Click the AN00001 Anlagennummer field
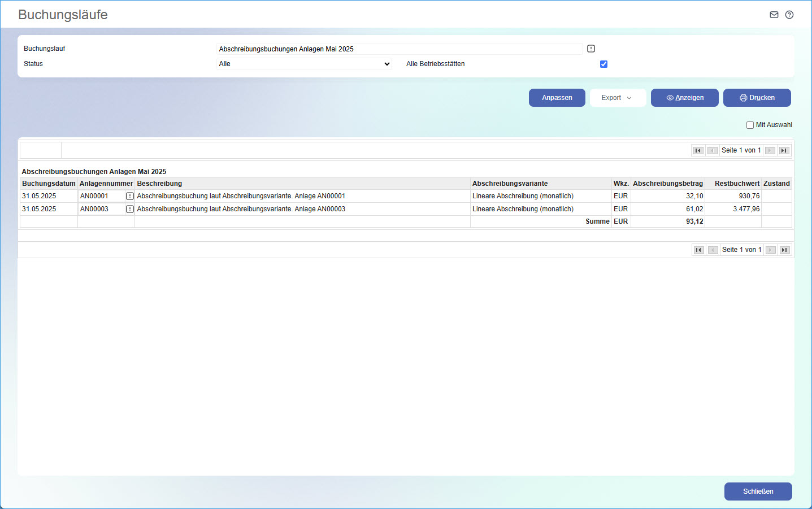Screen dimensions: 812x509 tap(102, 196)
